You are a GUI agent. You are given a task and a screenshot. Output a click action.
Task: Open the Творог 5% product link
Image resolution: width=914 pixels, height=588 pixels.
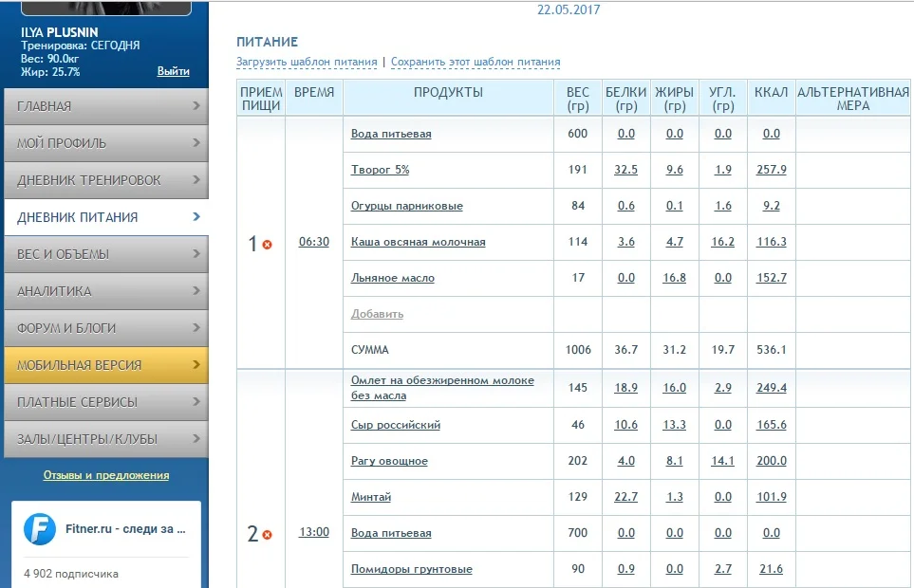click(380, 170)
